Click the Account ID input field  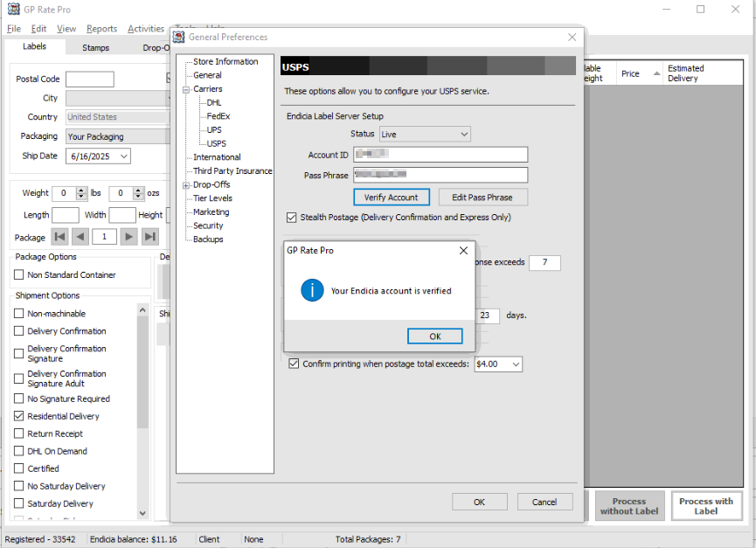tap(440, 154)
